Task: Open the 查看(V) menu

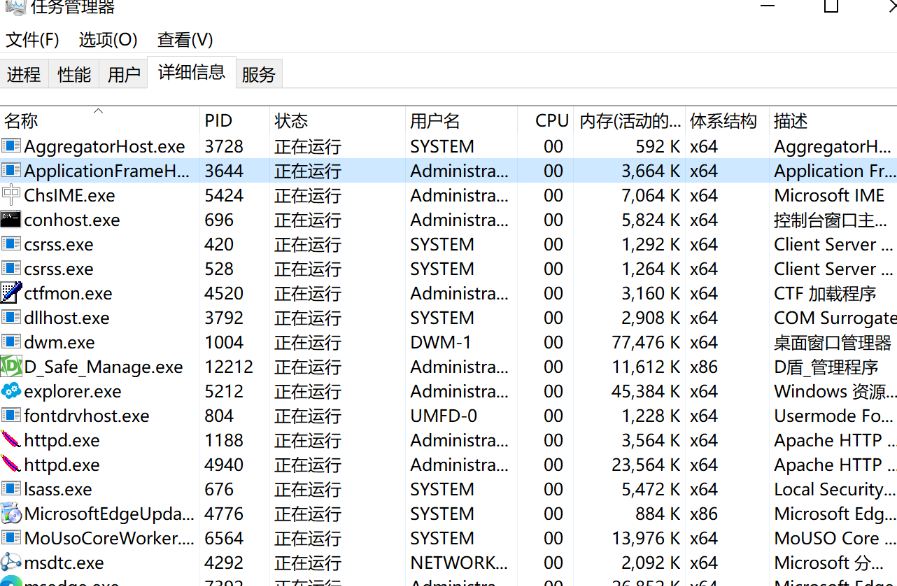Action: pyautogui.click(x=185, y=39)
